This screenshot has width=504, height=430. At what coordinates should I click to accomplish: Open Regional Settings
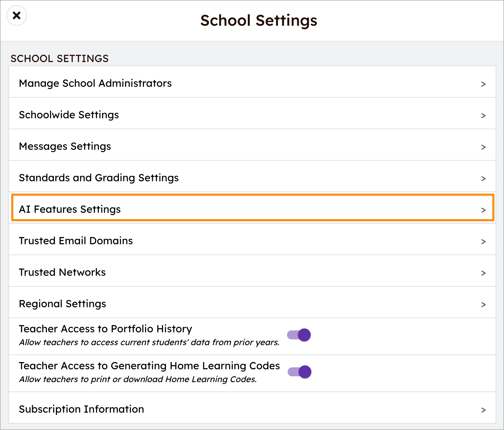coord(63,304)
